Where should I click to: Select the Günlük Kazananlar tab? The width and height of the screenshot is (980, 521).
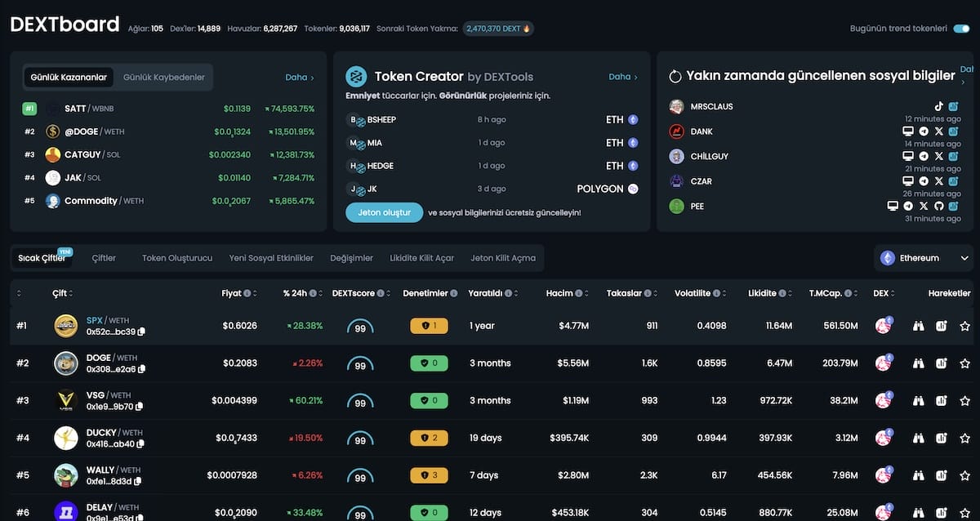(x=69, y=78)
